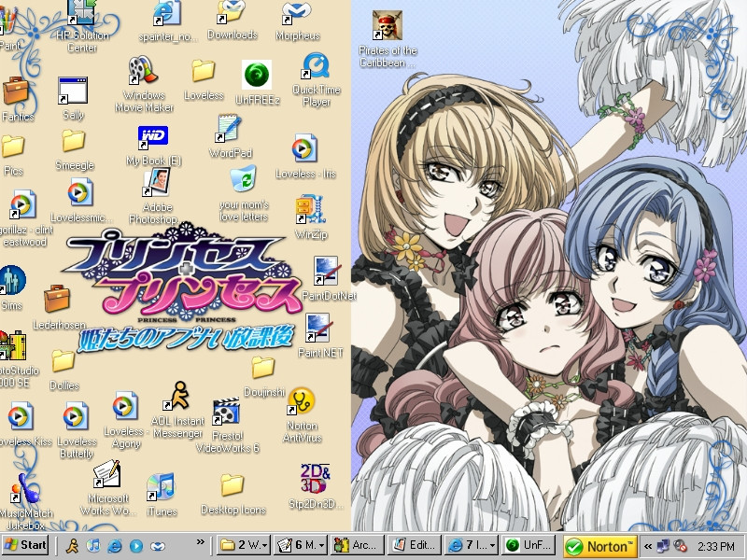Expand hidden Quick Launch items chevron

[x=201, y=541]
